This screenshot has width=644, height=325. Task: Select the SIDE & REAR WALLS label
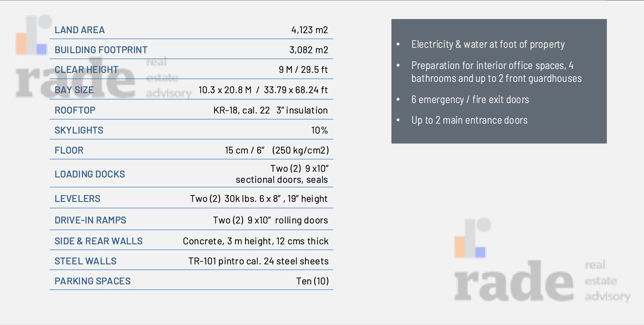[98, 241]
